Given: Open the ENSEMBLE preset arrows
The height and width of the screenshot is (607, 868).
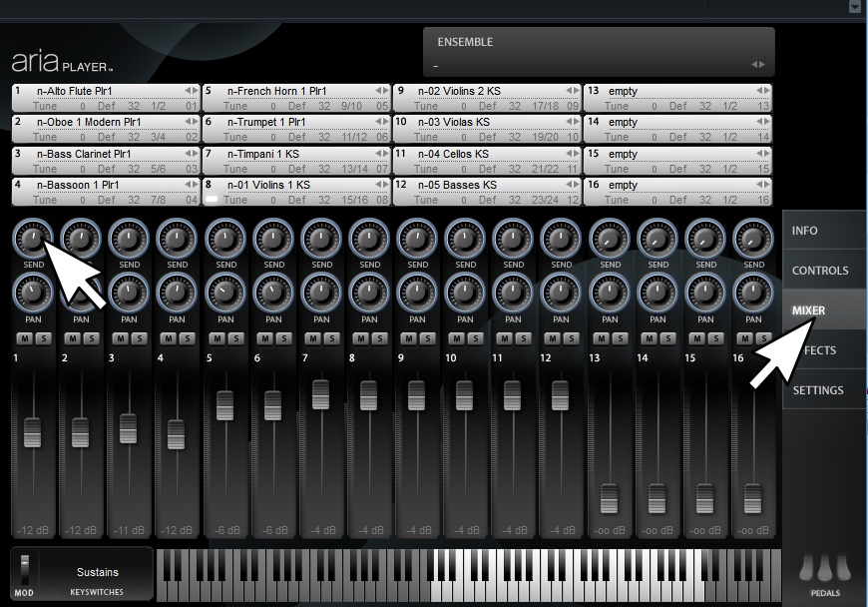Looking at the screenshot, I should point(758,65).
